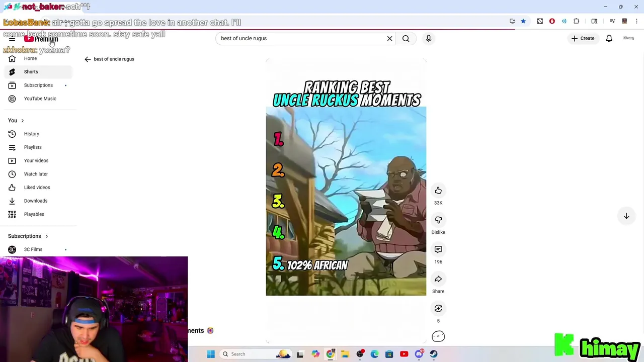Open Liked videos
644x362 pixels.
(38, 188)
